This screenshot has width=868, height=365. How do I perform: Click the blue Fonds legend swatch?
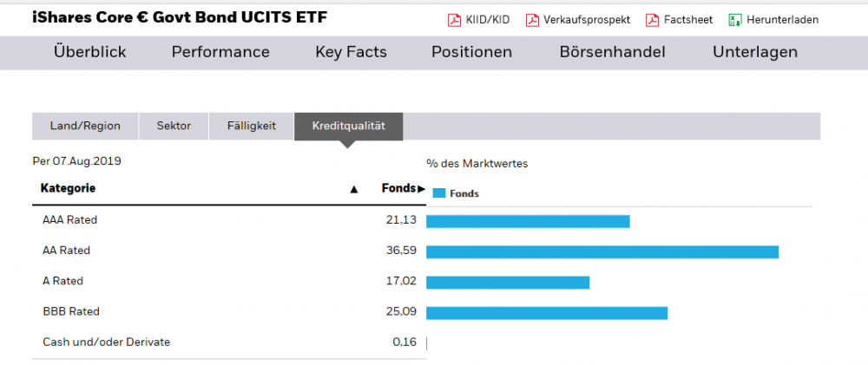tap(438, 193)
